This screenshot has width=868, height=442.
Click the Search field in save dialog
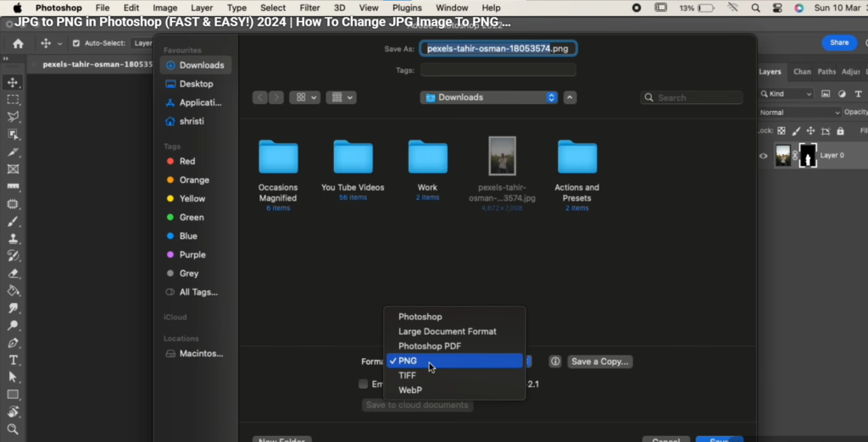pyautogui.click(x=692, y=97)
